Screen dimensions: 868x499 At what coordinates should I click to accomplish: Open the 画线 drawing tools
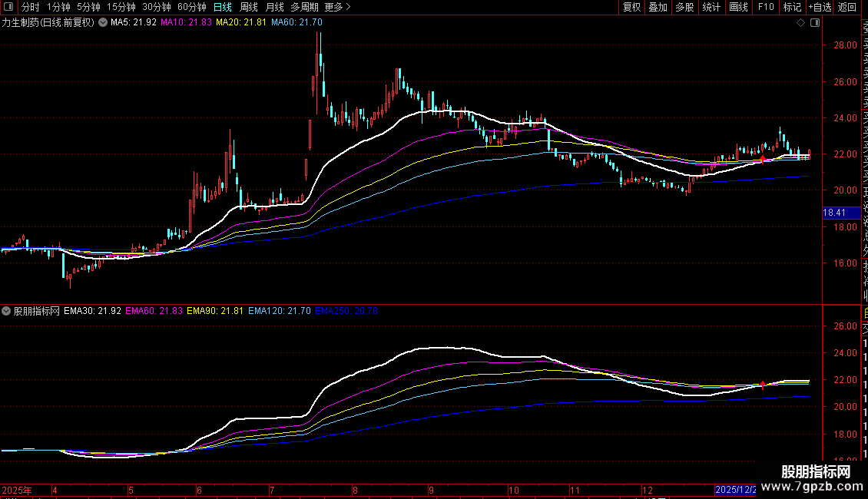pos(738,8)
